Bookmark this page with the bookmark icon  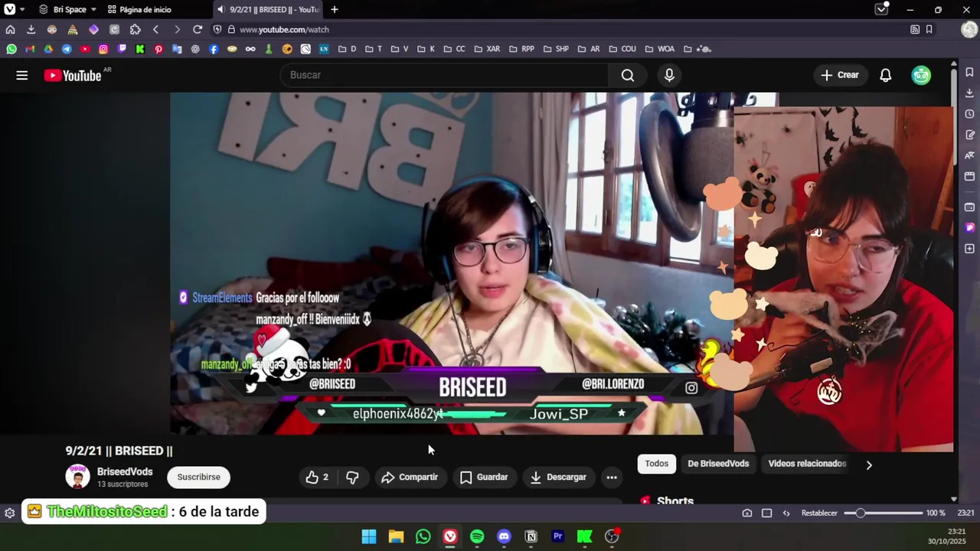929,29
